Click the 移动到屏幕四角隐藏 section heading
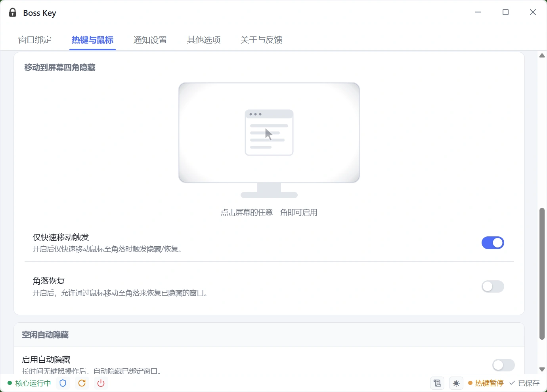Viewport: 547px width, 392px height. coord(60,68)
